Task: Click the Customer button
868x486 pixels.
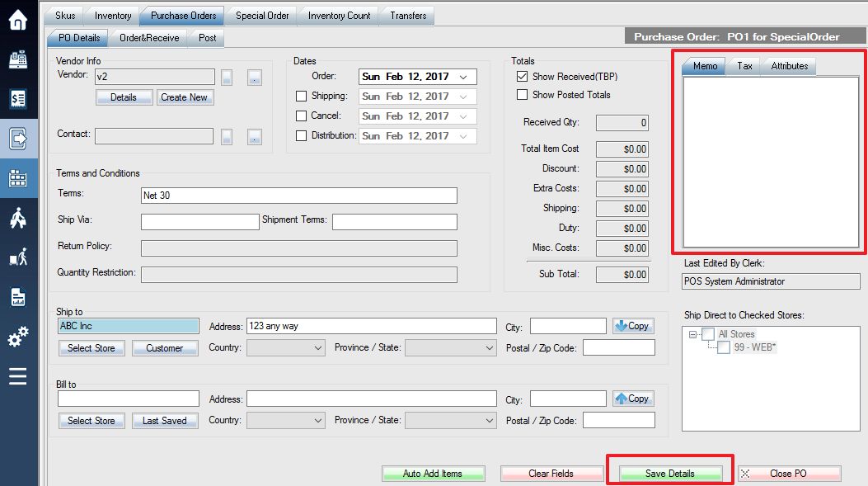Action: [x=164, y=348]
